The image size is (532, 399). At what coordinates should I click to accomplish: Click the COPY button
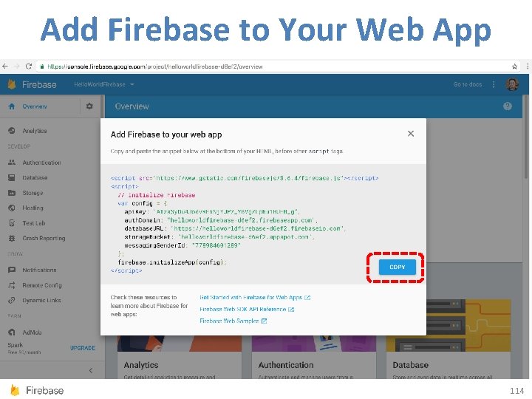pyautogui.click(x=397, y=267)
